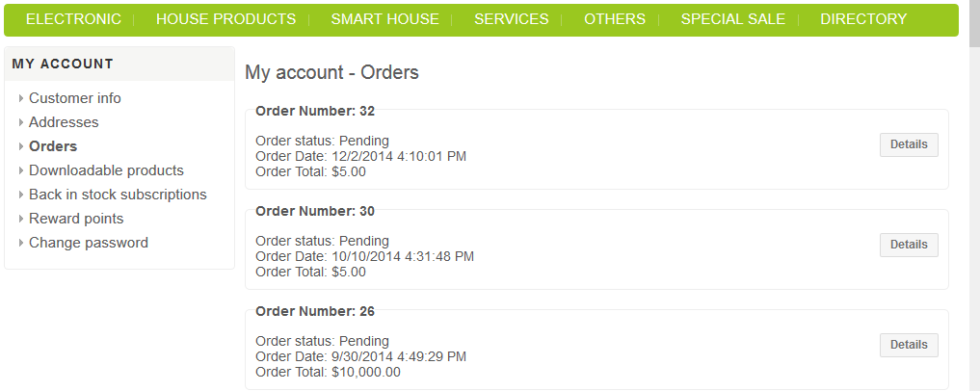Open Change password page
The height and width of the screenshot is (391, 980).
(89, 243)
